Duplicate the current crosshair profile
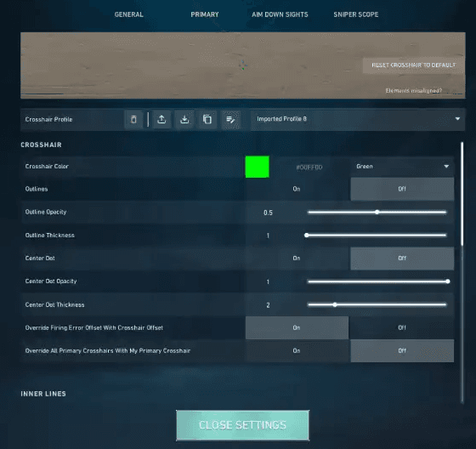Screen dimensions: 476x449 207,119
